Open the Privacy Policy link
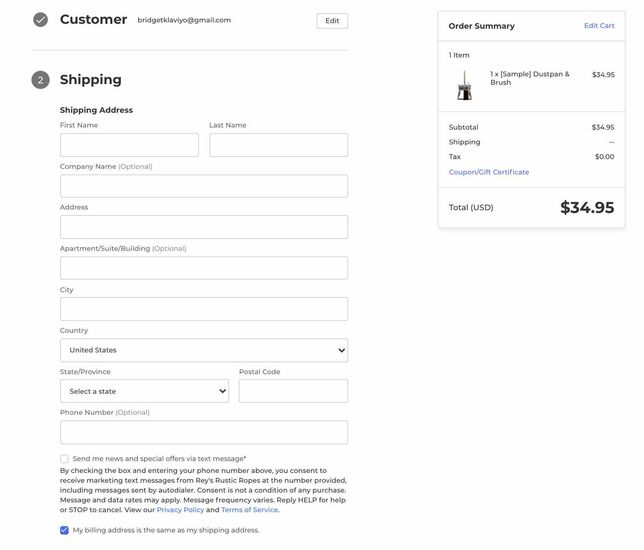 180,510
